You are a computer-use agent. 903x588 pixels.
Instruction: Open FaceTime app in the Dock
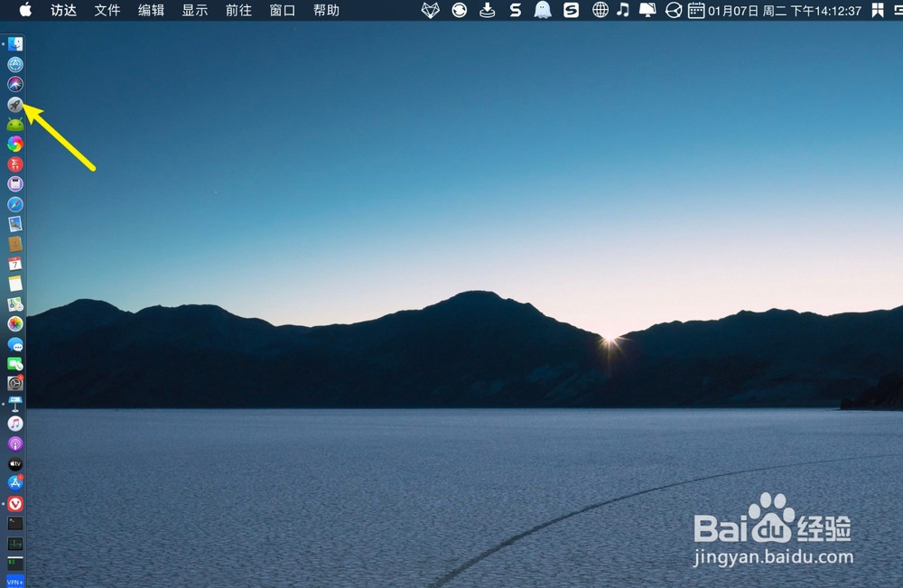coord(15,364)
